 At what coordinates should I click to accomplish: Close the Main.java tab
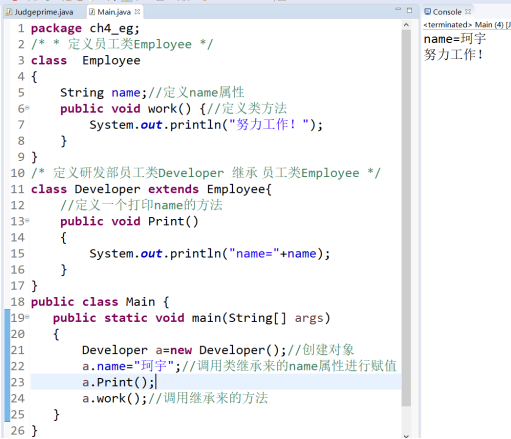[137, 12]
